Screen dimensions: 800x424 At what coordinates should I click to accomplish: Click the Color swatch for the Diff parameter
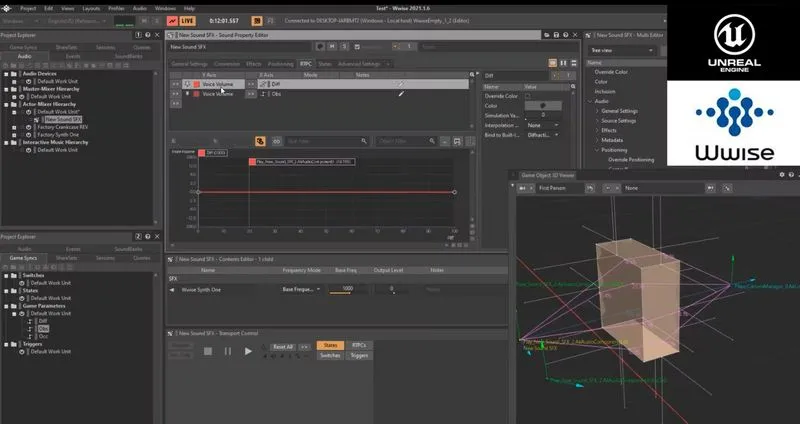tap(543, 106)
